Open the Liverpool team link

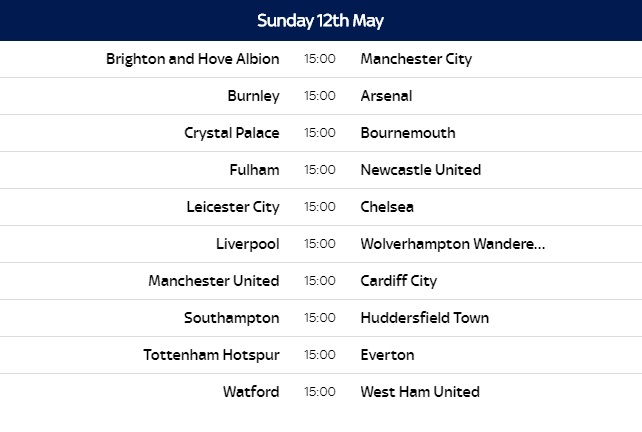click(x=248, y=244)
